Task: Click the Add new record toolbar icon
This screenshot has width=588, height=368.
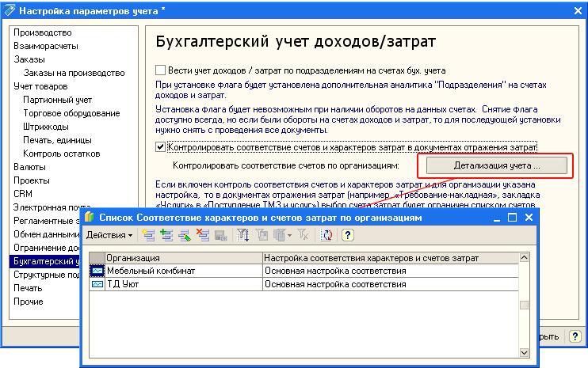Action: click(148, 235)
